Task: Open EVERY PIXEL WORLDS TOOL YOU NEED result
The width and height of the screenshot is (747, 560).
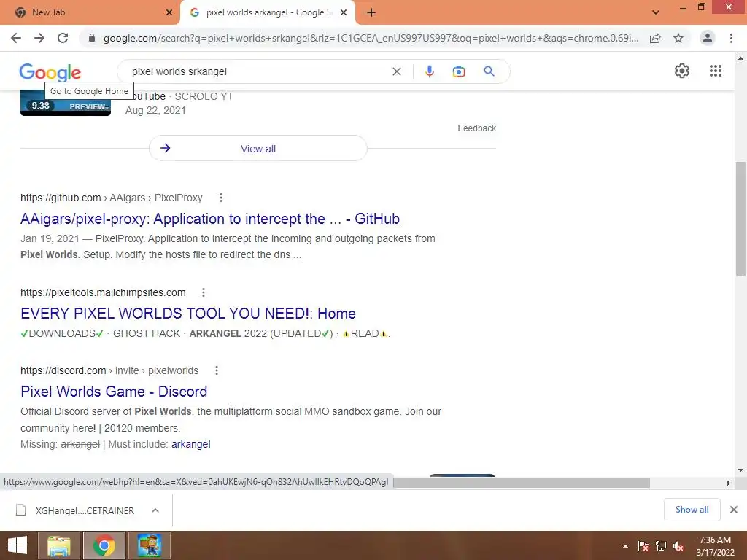Action: pyautogui.click(x=187, y=314)
